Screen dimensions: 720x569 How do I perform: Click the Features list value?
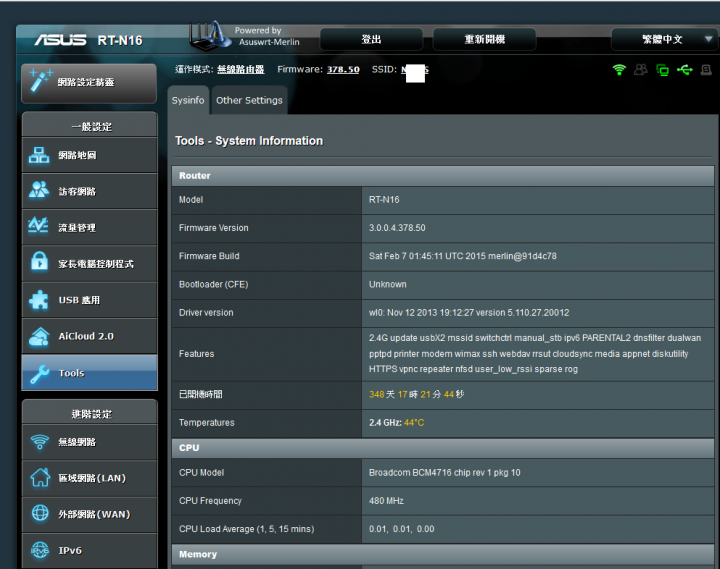(535, 354)
